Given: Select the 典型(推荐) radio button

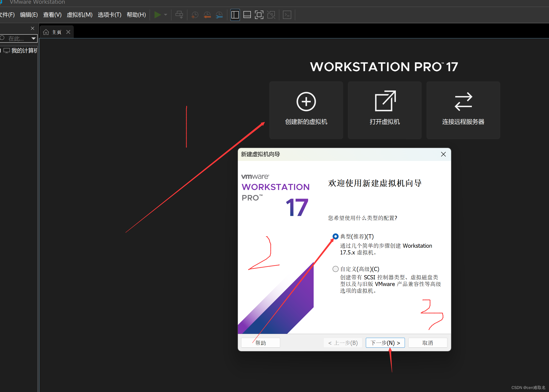Looking at the screenshot, I should point(335,237).
